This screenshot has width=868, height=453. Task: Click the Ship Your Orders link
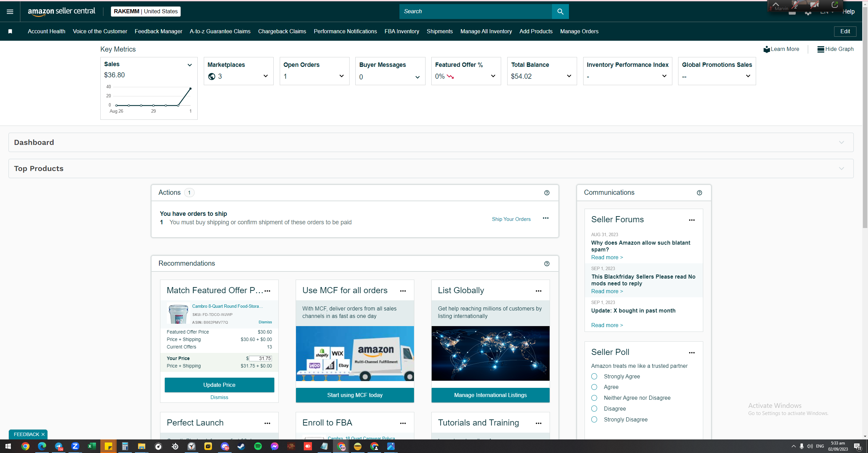tap(511, 219)
